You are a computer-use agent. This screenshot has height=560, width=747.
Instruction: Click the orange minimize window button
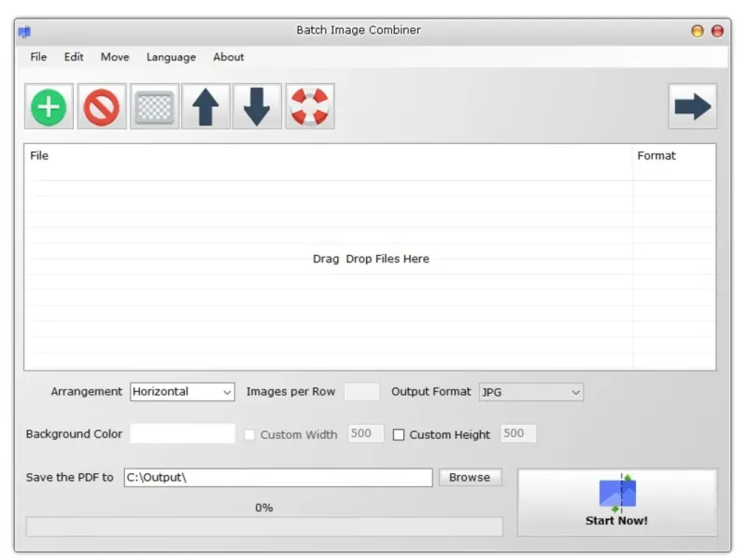pyautogui.click(x=698, y=31)
